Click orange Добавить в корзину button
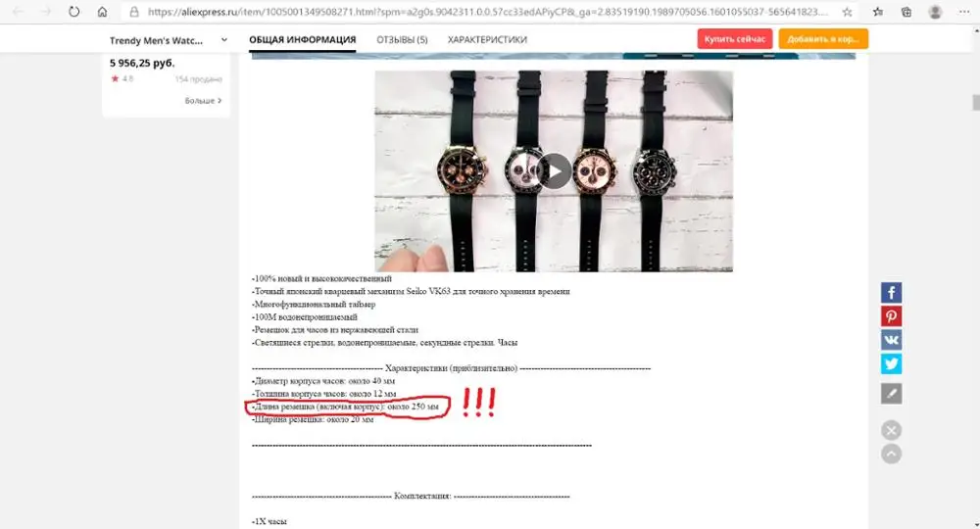 tap(823, 39)
